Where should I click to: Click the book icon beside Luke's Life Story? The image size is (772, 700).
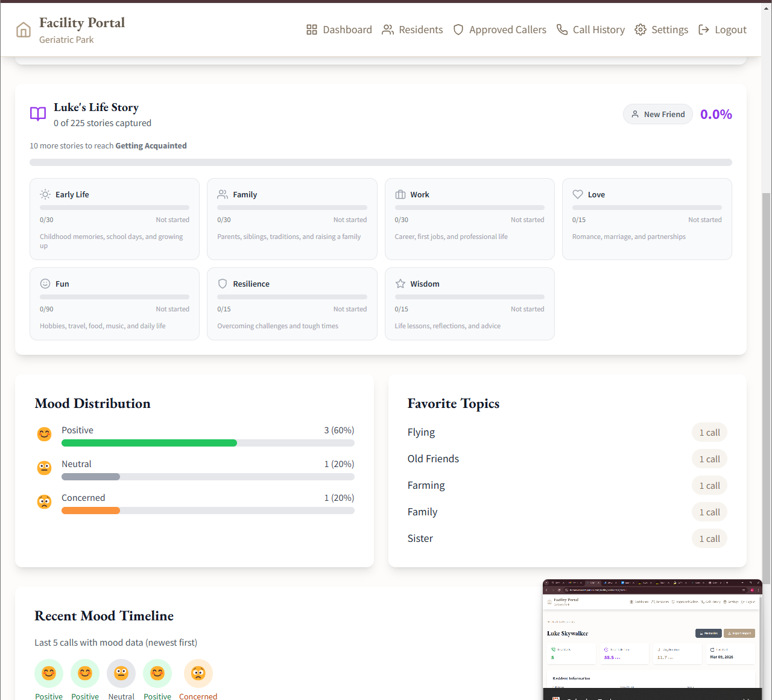(38, 114)
